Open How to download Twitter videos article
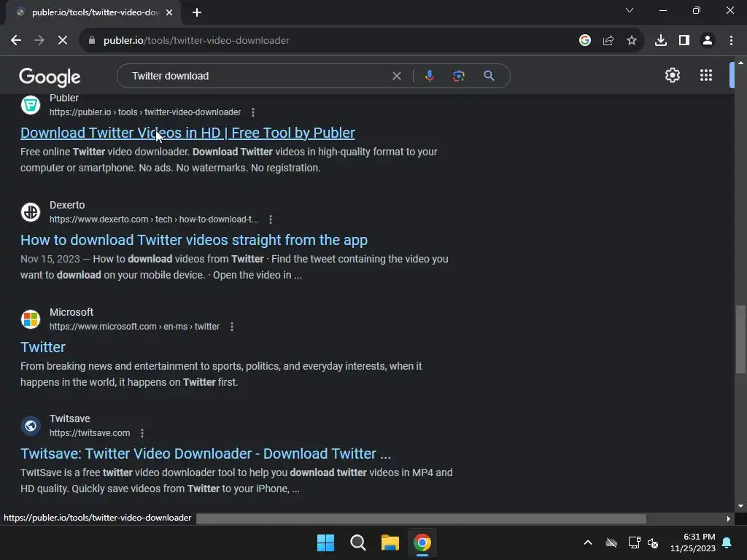Image resolution: width=747 pixels, height=560 pixels. point(194,240)
